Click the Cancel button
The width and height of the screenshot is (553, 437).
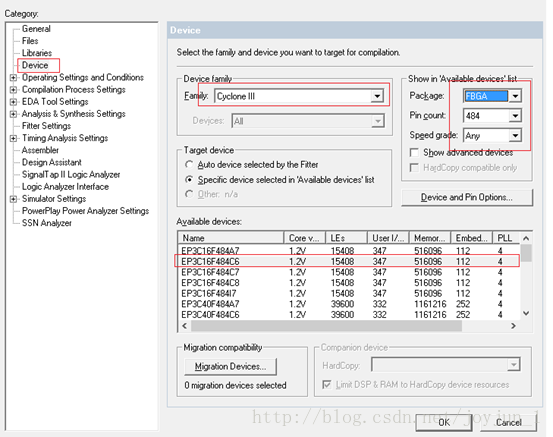[509, 422]
